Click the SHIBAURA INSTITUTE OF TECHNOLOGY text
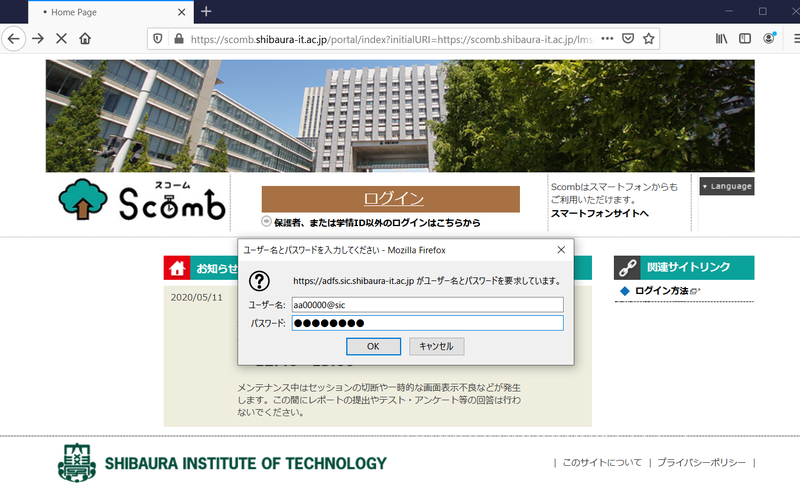Viewport: 800px width, 490px height. (246, 463)
